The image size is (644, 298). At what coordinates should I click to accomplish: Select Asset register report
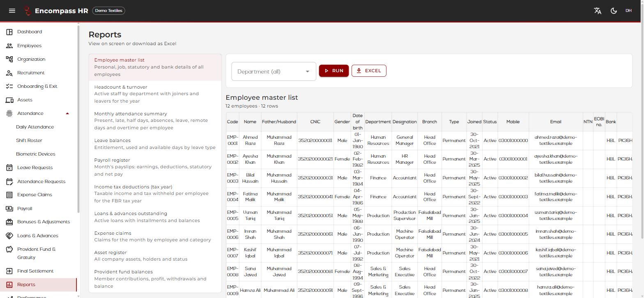(x=155, y=256)
